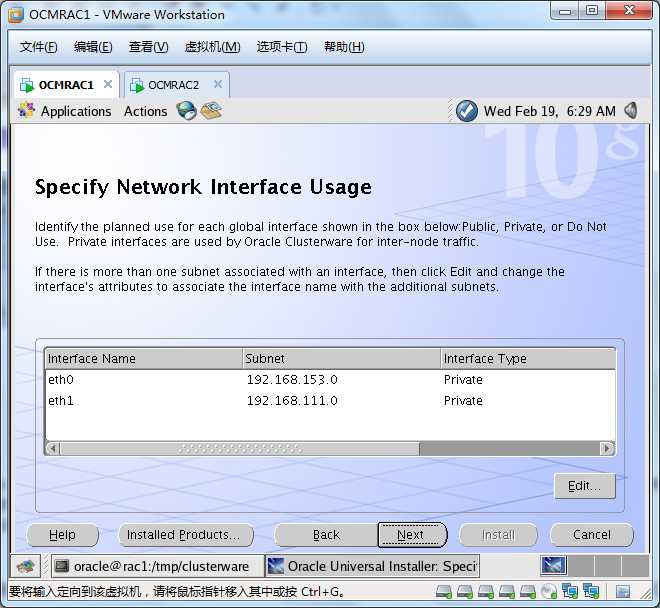Minimize the VMware Workstation window
The image size is (660, 608).
[565, 10]
